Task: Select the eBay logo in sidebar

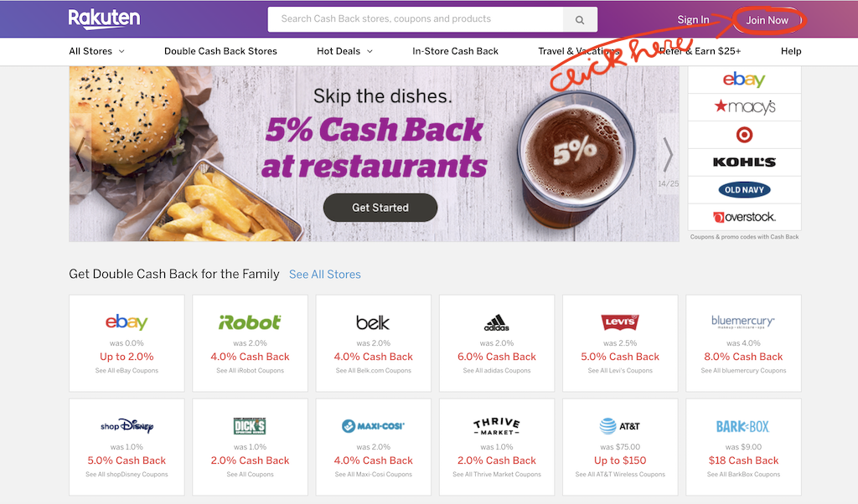Action: click(x=744, y=80)
